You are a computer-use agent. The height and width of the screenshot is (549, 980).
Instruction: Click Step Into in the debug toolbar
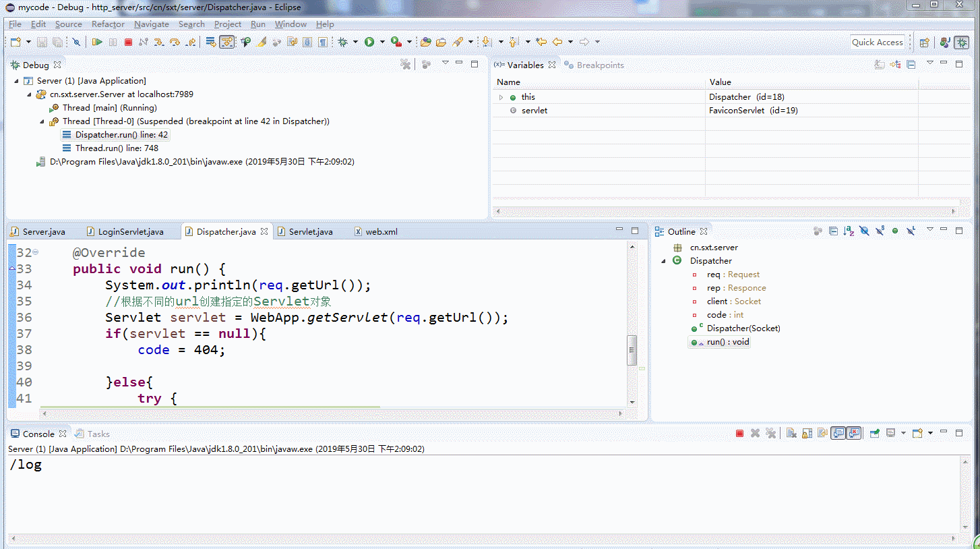[x=159, y=42]
